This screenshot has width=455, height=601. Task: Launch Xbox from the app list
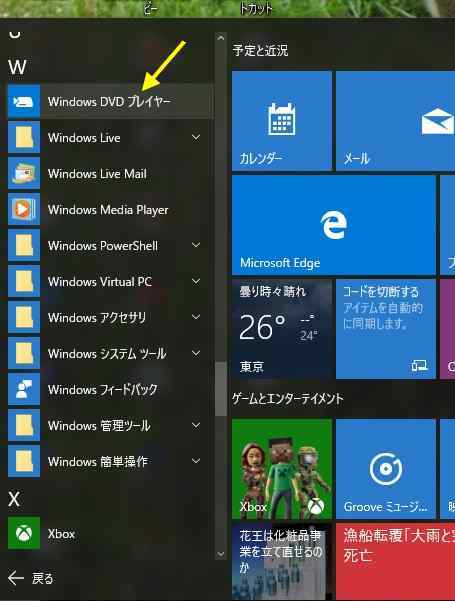[x=110, y=533]
